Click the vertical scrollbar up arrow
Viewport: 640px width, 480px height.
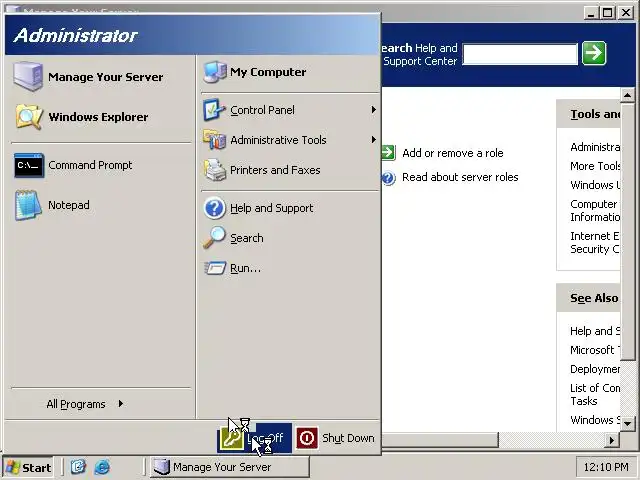coord(627,95)
